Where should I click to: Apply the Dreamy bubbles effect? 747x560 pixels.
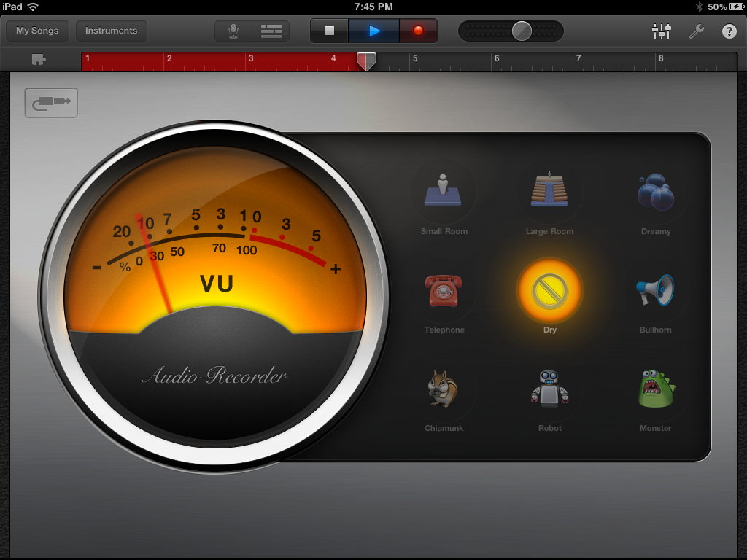[x=655, y=191]
